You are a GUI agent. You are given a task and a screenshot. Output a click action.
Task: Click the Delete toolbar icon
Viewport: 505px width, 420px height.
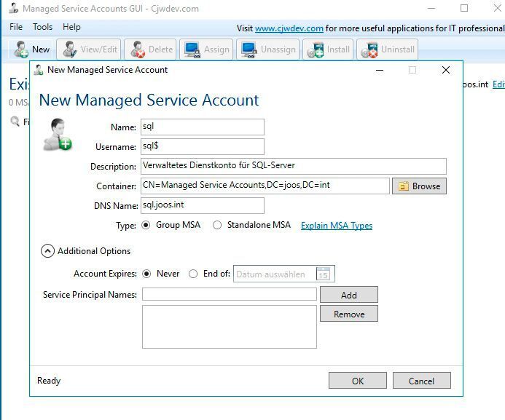(x=137, y=49)
